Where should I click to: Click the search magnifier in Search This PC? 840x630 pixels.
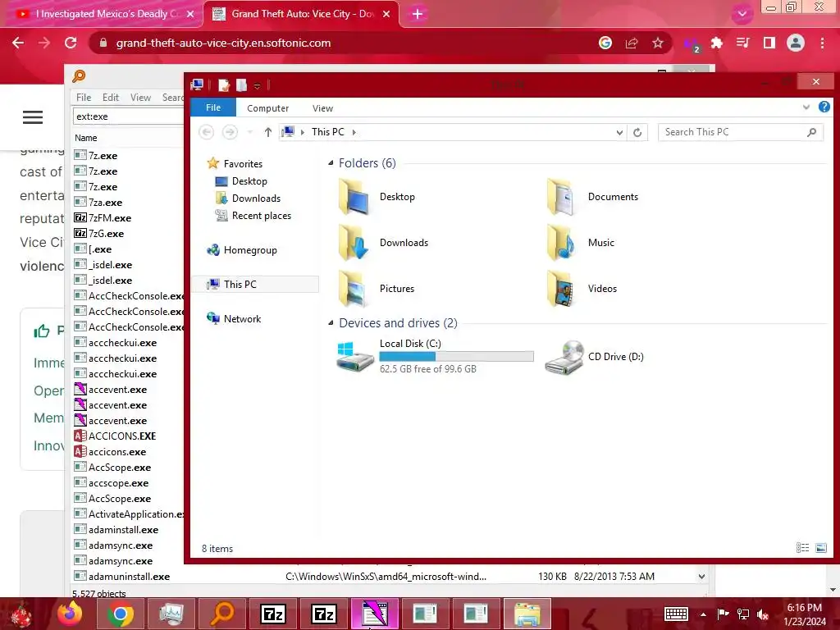811,132
